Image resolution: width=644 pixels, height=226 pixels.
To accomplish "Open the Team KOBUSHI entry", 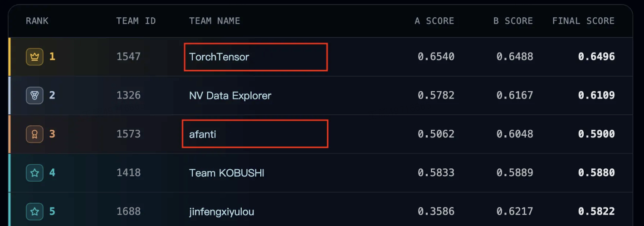I will coord(226,173).
